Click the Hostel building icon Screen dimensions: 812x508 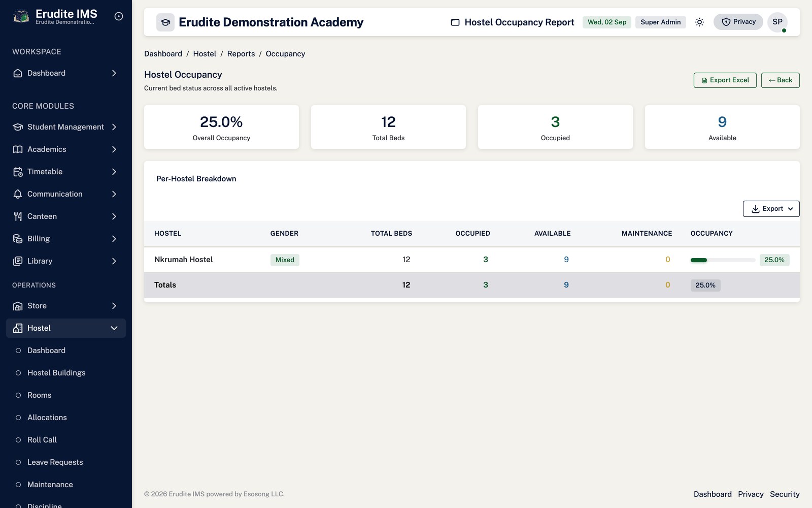pos(18,328)
